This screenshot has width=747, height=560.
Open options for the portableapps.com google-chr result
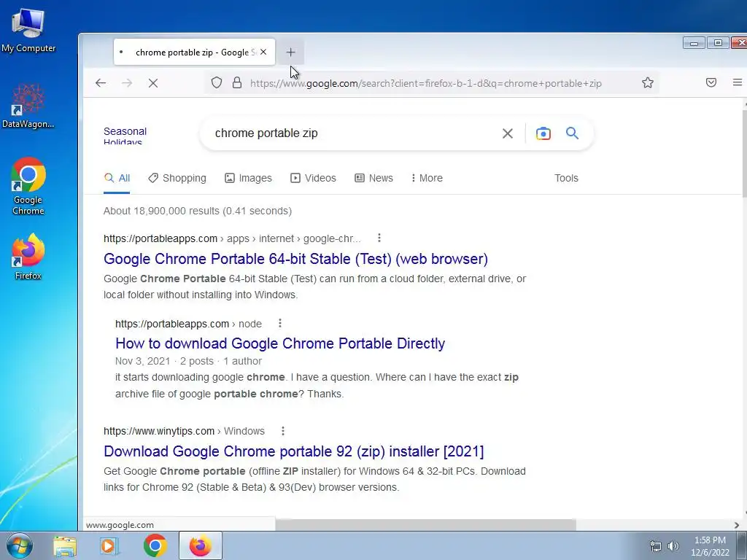[379, 238]
